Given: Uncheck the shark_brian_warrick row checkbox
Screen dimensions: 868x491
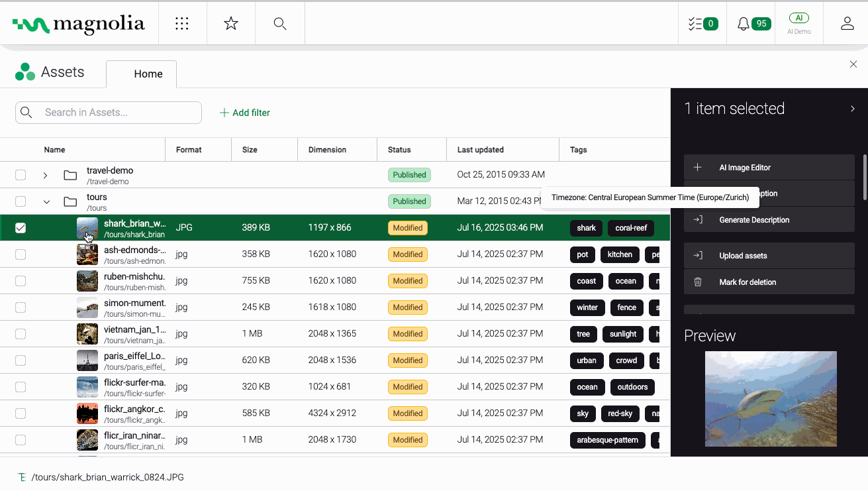Looking at the screenshot, I should (21, 228).
